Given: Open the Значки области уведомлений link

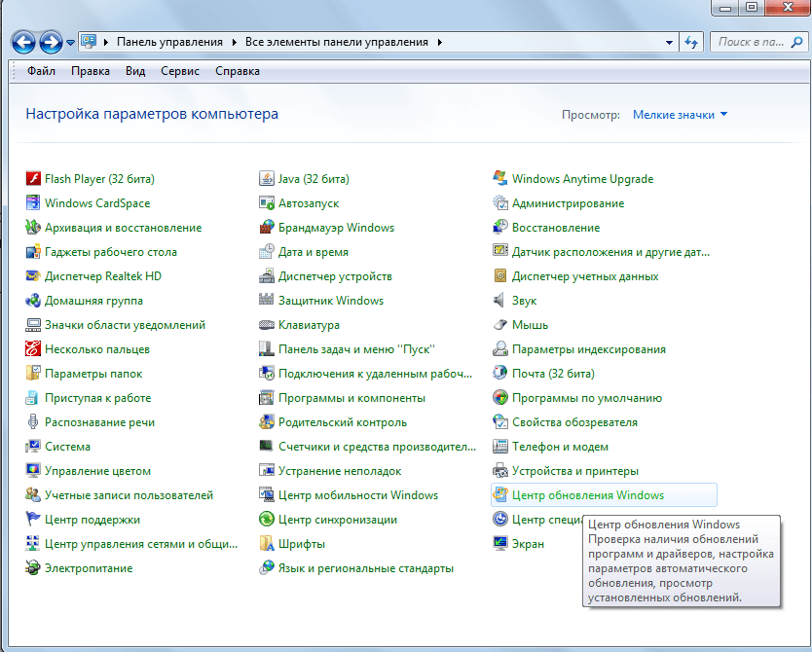Looking at the screenshot, I should [x=125, y=325].
